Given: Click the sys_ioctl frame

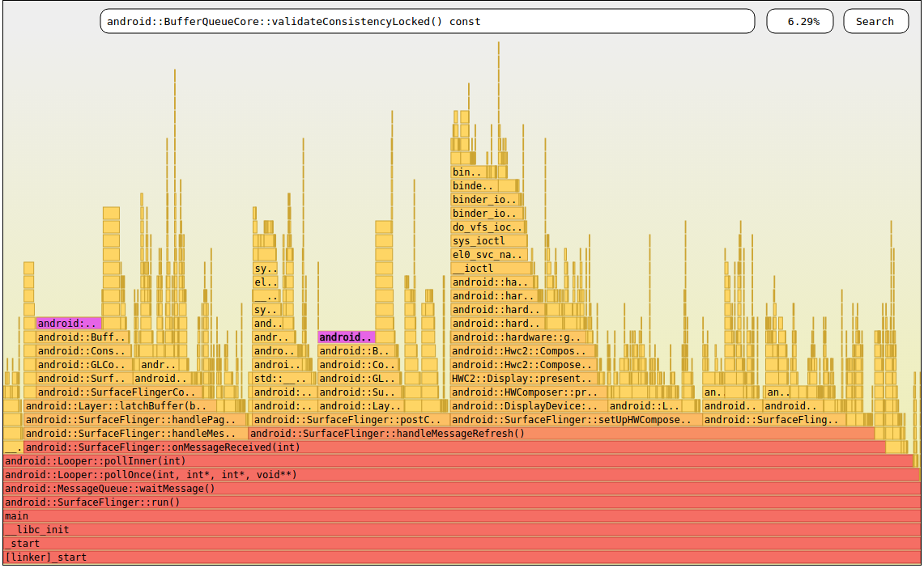Looking at the screenshot, I should pyautogui.click(x=488, y=240).
